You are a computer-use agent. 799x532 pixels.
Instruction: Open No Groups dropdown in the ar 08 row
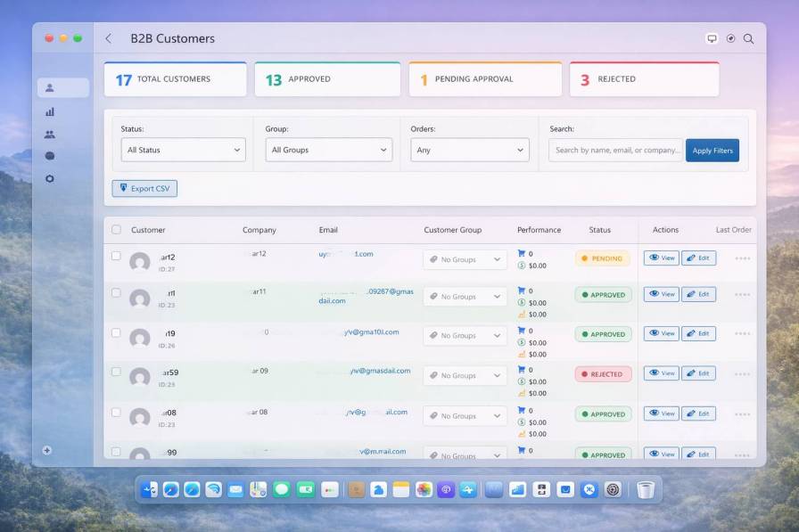pos(465,416)
